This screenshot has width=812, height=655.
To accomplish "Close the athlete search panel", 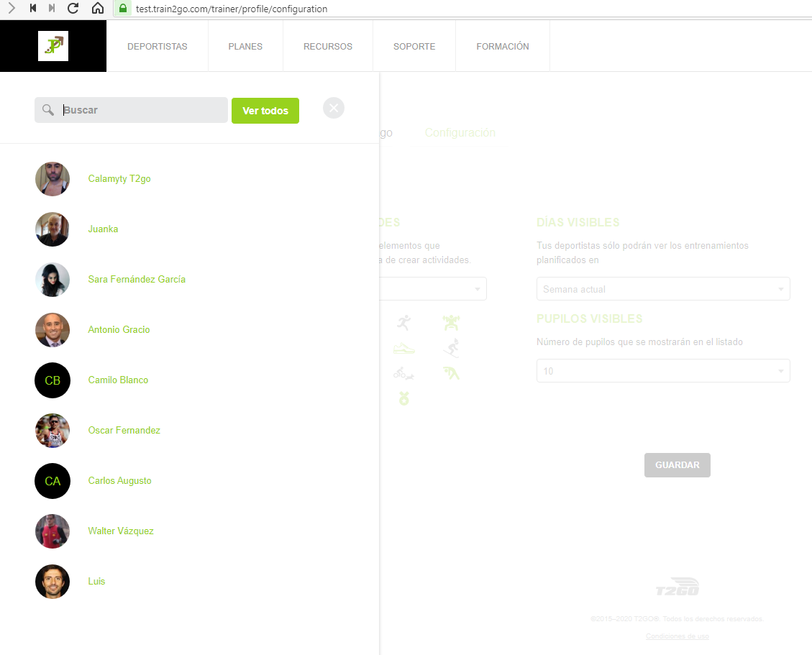I will point(334,108).
